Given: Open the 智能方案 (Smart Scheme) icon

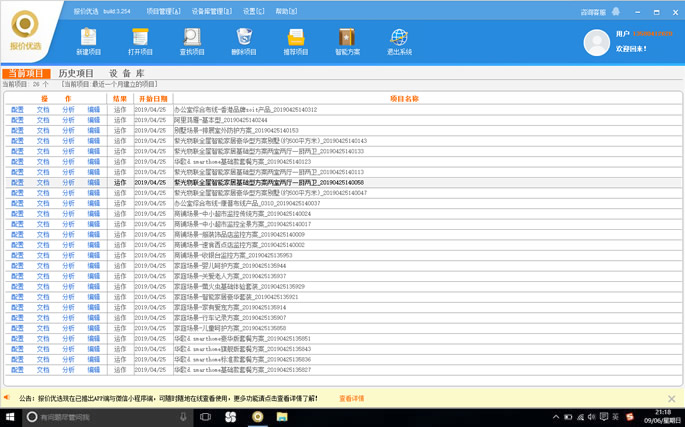Looking at the screenshot, I should click(x=347, y=41).
